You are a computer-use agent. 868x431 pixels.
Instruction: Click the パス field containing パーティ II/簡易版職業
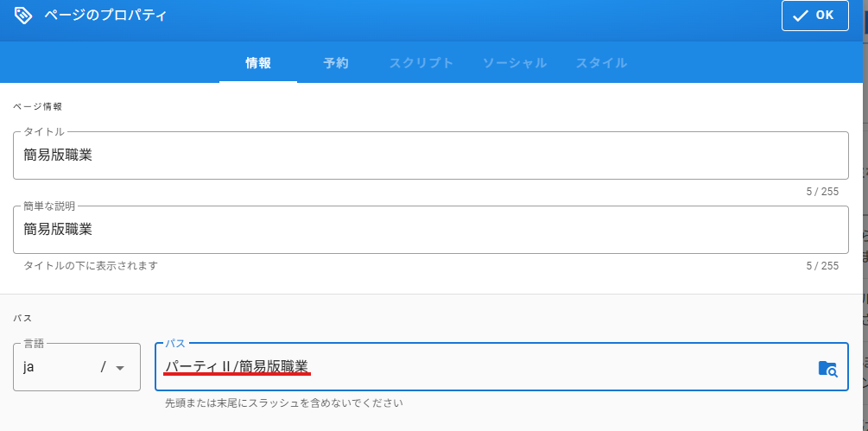tap(484, 368)
